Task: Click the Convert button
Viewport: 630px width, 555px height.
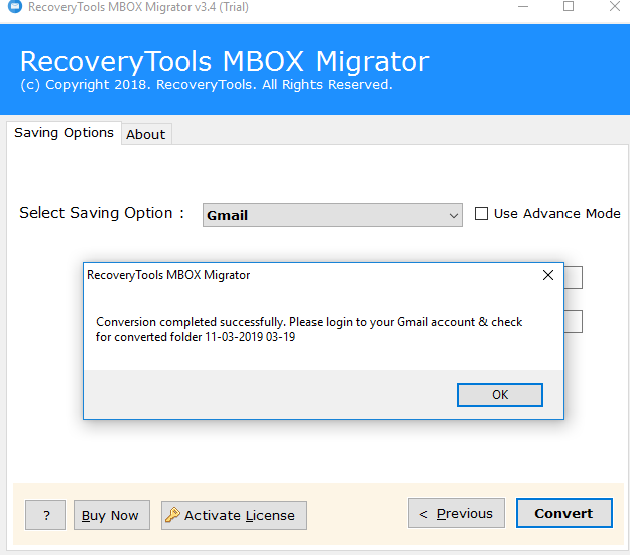Action: pos(564,513)
